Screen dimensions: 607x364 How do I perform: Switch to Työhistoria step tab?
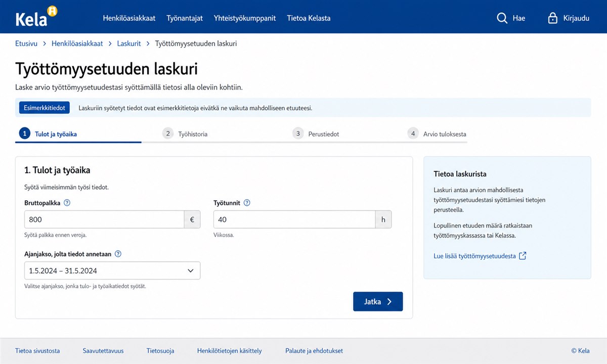pyautogui.click(x=192, y=134)
